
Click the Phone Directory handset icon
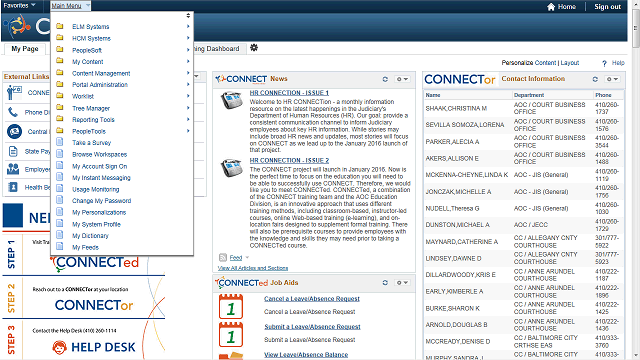coord(13,112)
